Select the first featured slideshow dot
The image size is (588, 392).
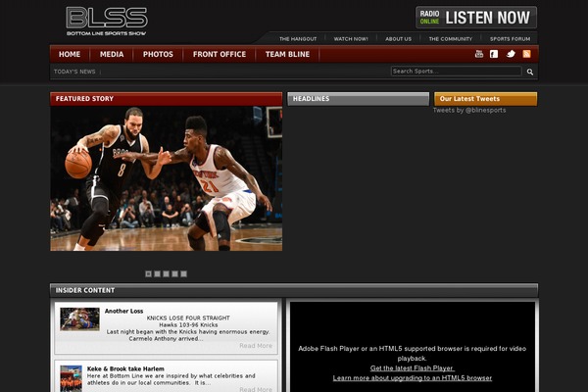pyautogui.click(x=149, y=273)
